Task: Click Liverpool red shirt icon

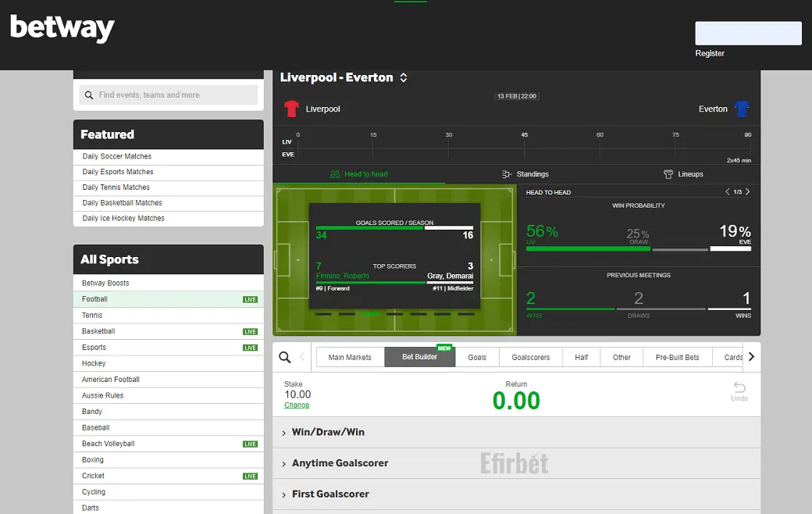Action: [x=291, y=109]
